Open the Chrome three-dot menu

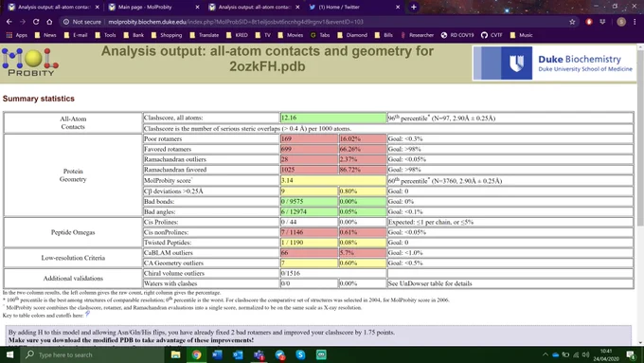[x=635, y=22]
